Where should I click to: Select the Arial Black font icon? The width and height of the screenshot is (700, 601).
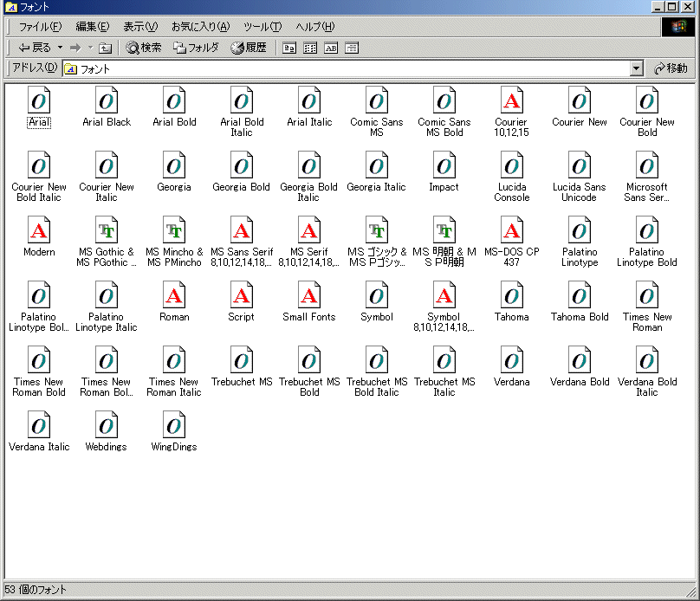(107, 100)
